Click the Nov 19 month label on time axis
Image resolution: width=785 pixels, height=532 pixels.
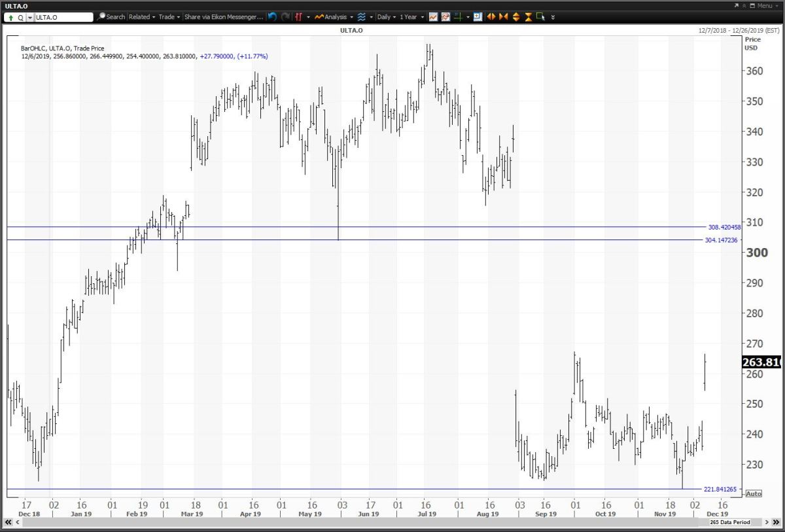(665, 514)
